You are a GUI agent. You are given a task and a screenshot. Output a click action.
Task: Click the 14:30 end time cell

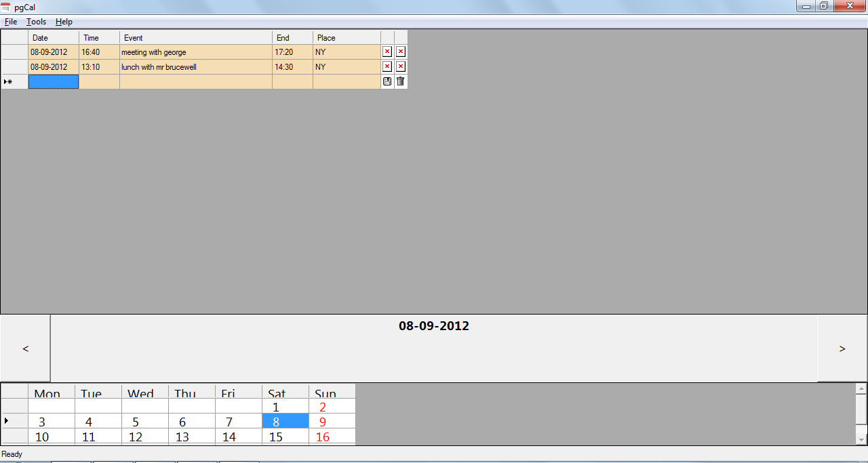pyautogui.click(x=293, y=66)
